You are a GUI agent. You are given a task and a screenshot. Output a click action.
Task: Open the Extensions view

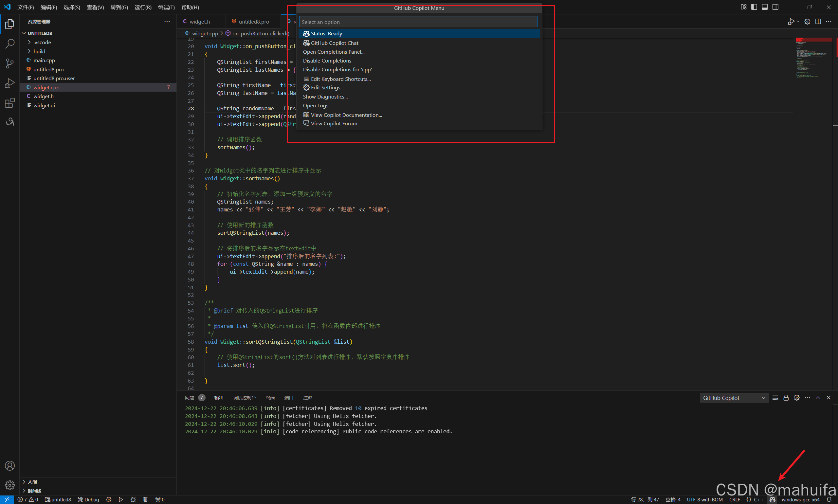(10, 102)
